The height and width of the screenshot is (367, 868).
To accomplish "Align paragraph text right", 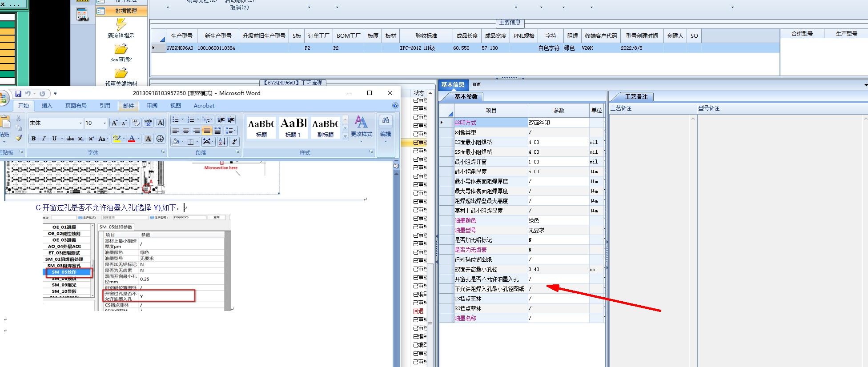I will coord(196,131).
